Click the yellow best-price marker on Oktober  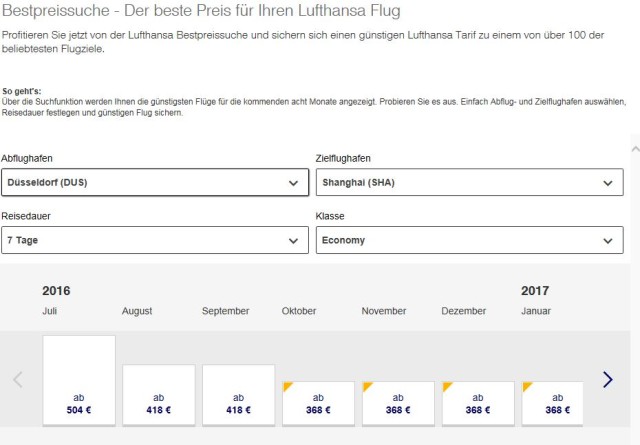click(x=287, y=386)
